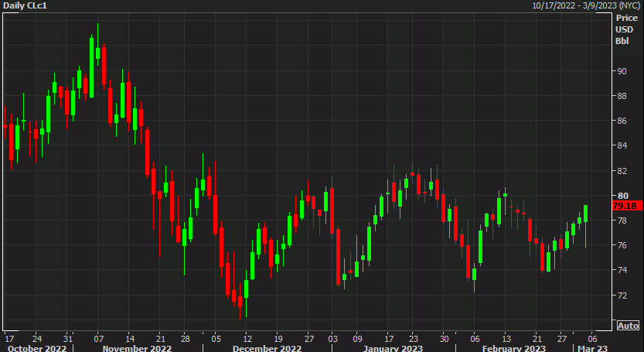Screen dimensions: 644x352
Task: Click the 80 price axis value
Action: point(622,195)
